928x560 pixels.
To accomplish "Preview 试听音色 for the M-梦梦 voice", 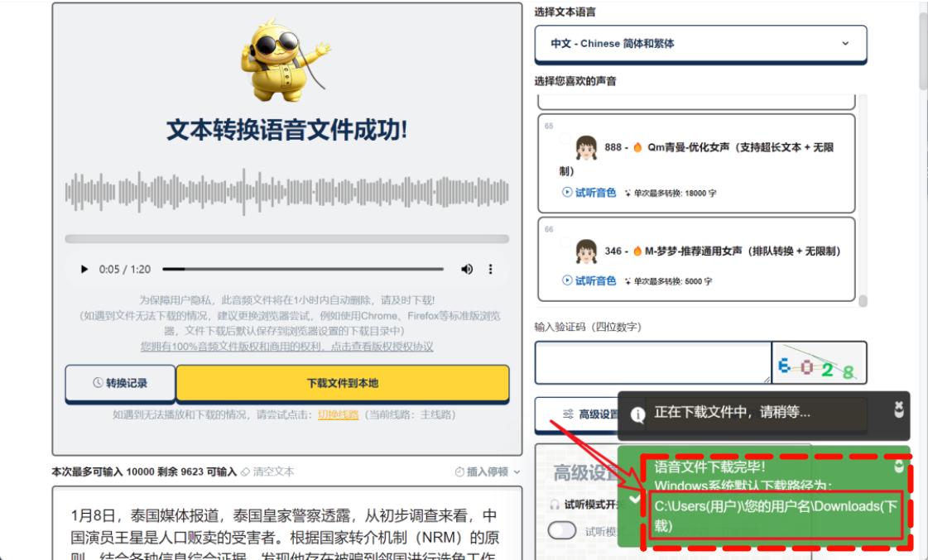I will (x=589, y=280).
